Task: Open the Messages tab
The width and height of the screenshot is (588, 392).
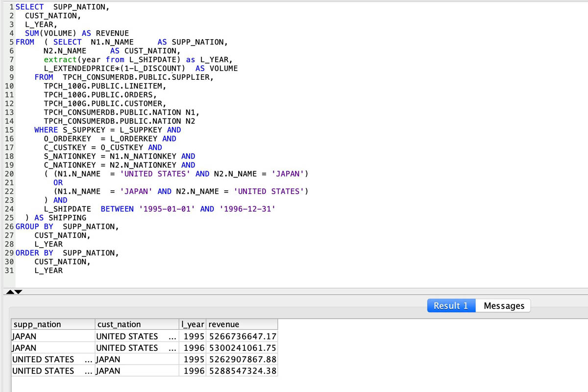Action: pos(504,306)
